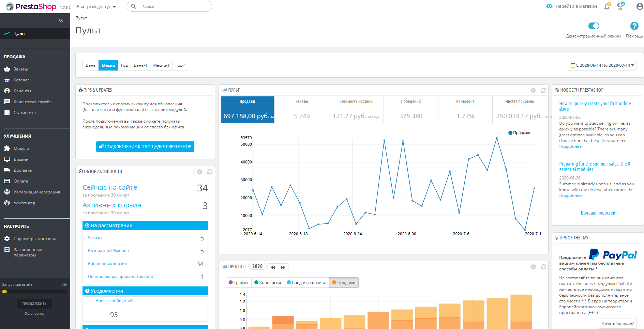644x329 pixels.
Task: Select the День period tab
Action: (90, 65)
